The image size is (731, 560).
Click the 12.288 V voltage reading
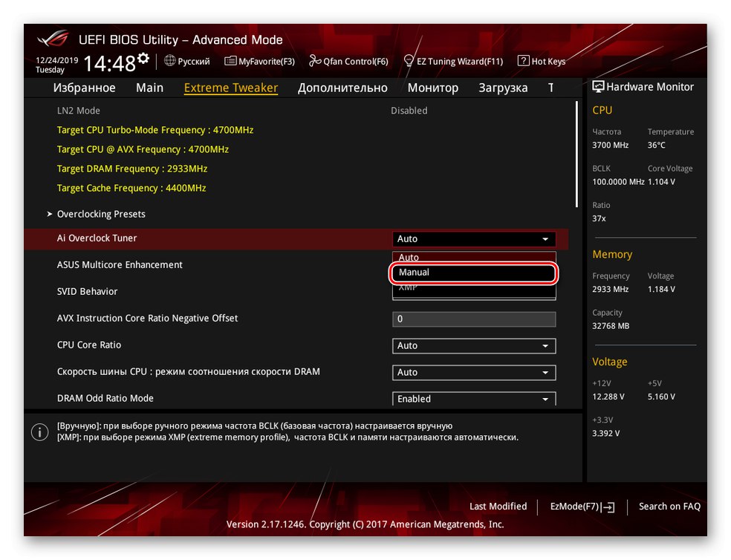(x=608, y=397)
